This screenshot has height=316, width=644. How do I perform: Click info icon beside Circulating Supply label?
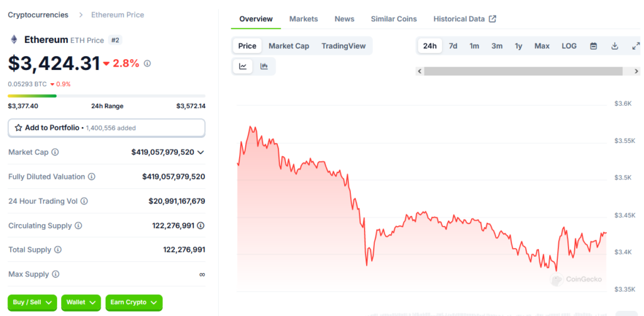78,225
